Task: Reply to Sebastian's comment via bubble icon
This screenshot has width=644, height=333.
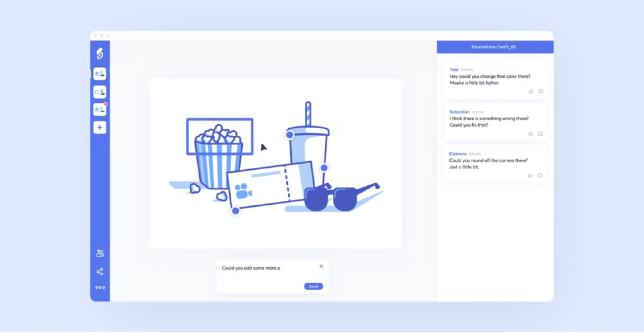Action: pos(540,134)
